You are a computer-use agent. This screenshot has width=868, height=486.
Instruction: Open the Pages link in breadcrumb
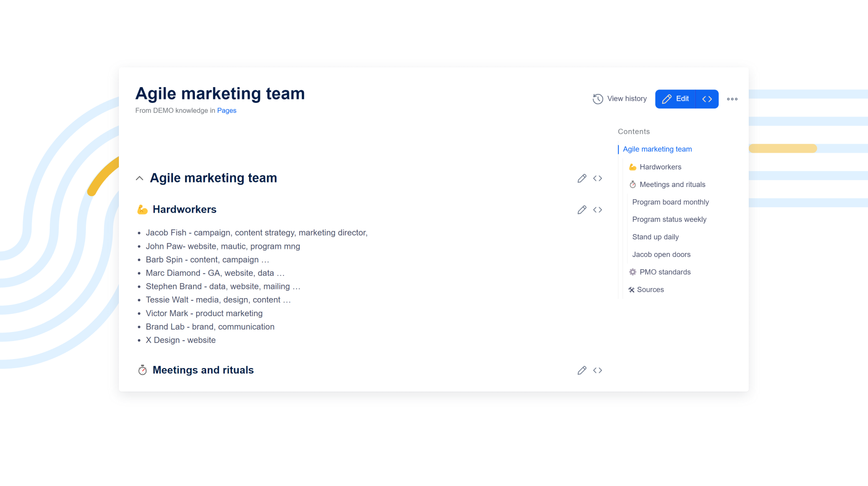(x=226, y=111)
